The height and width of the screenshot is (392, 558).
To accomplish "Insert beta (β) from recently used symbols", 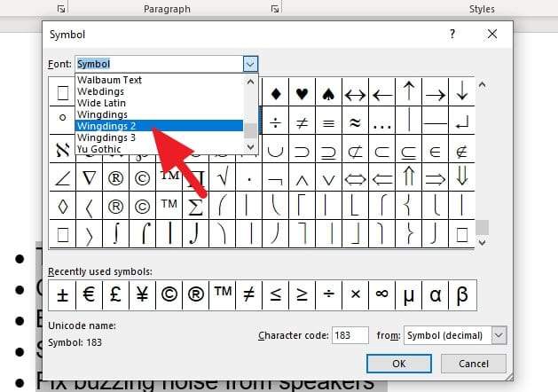I will (462, 295).
